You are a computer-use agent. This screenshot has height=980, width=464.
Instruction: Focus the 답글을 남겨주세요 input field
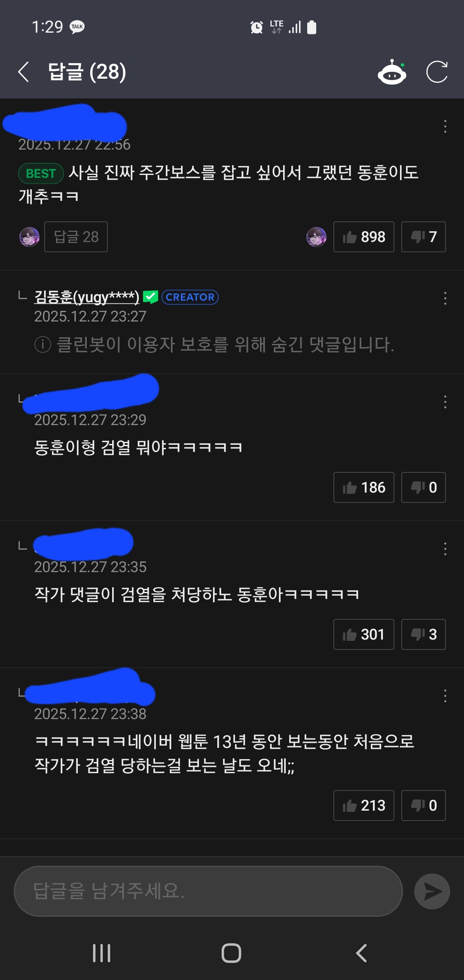point(208,891)
